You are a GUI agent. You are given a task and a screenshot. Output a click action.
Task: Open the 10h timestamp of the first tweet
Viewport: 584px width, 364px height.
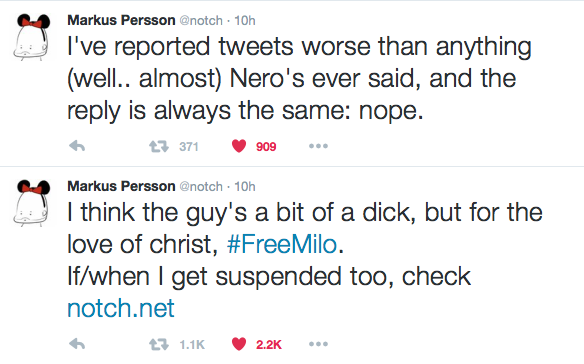click(x=245, y=20)
